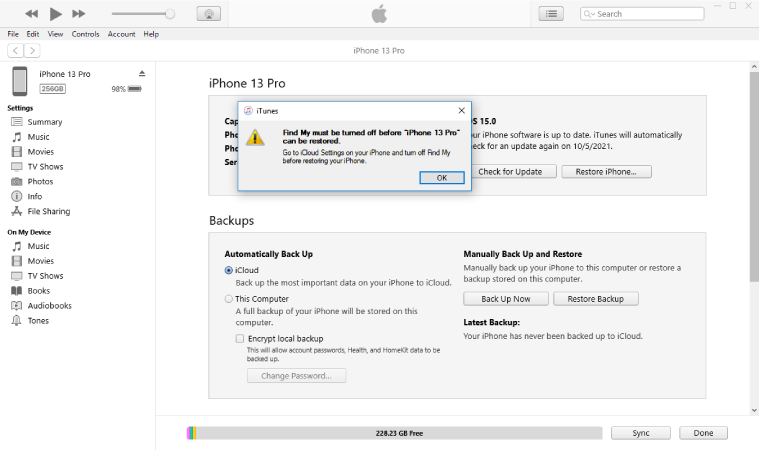
Task: Click Restore Backup button
Action: 596,299
